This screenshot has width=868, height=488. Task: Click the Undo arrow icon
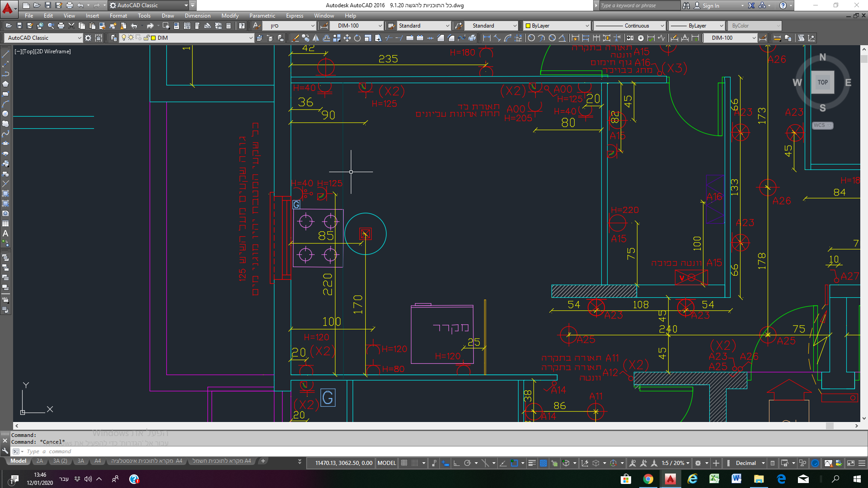pos(134,26)
